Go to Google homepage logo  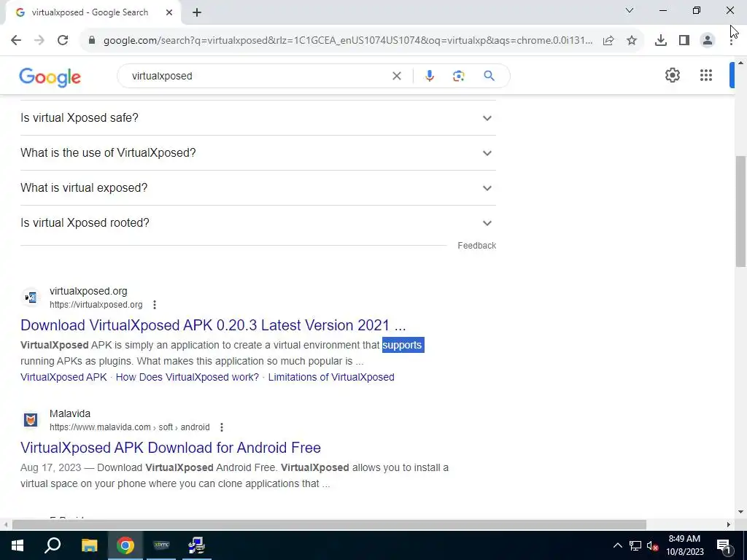[x=50, y=77]
